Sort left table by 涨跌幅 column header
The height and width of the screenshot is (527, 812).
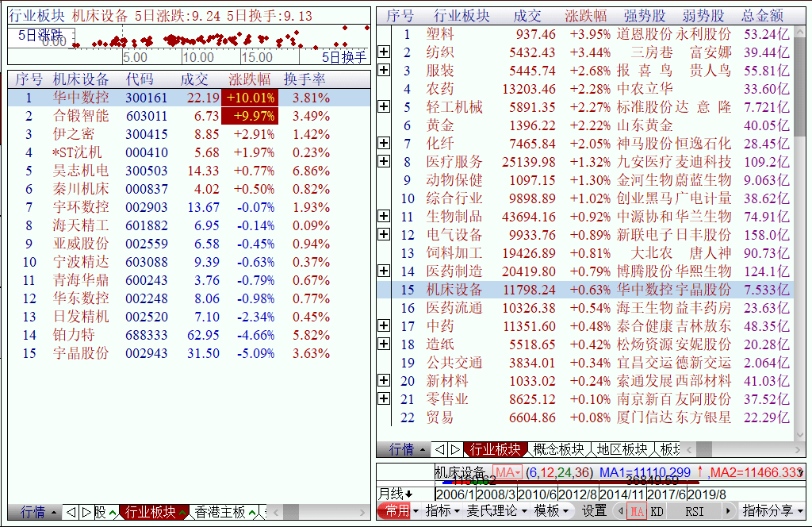click(x=250, y=79)
